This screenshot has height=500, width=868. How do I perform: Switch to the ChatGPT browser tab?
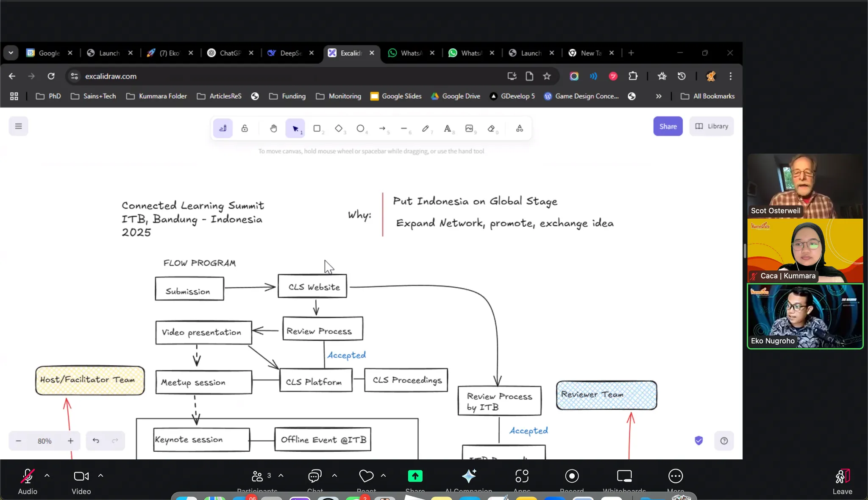pyautogui.click(x=230, y=53)
